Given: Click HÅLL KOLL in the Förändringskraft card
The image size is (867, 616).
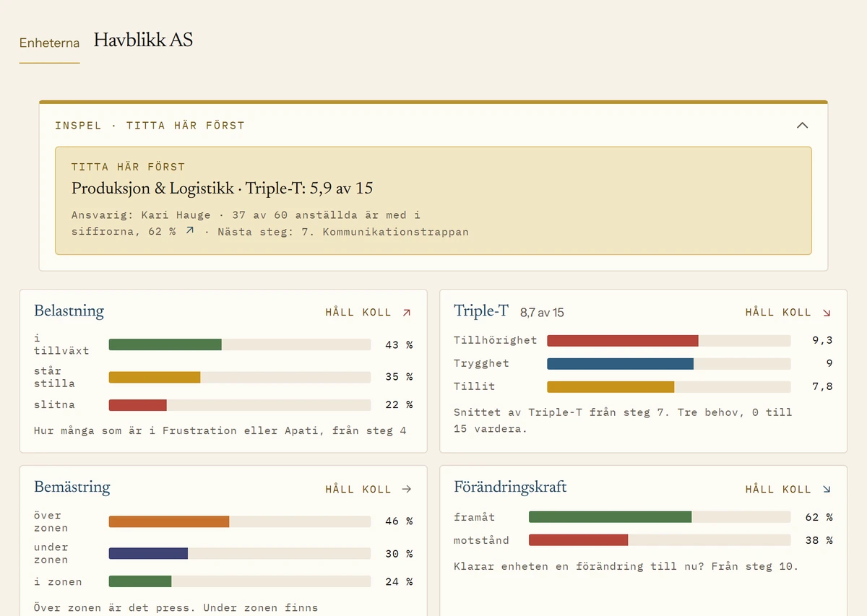Looking at the screenshot, I should 778,490.
